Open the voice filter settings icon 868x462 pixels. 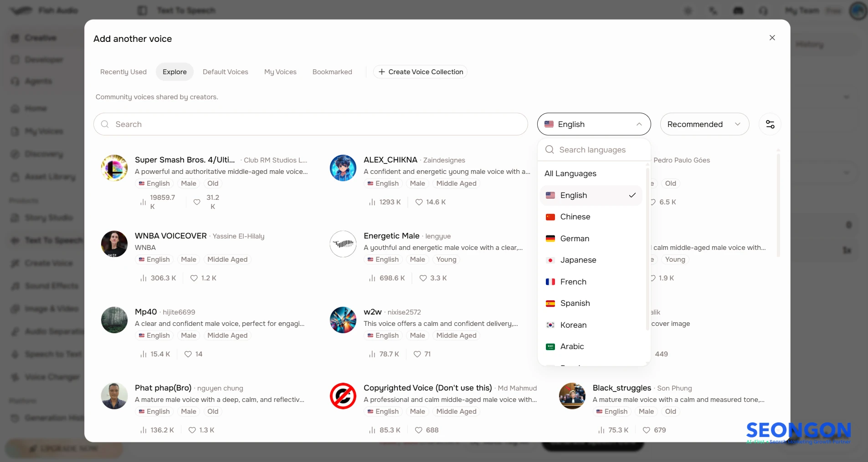tap(770, 124)
